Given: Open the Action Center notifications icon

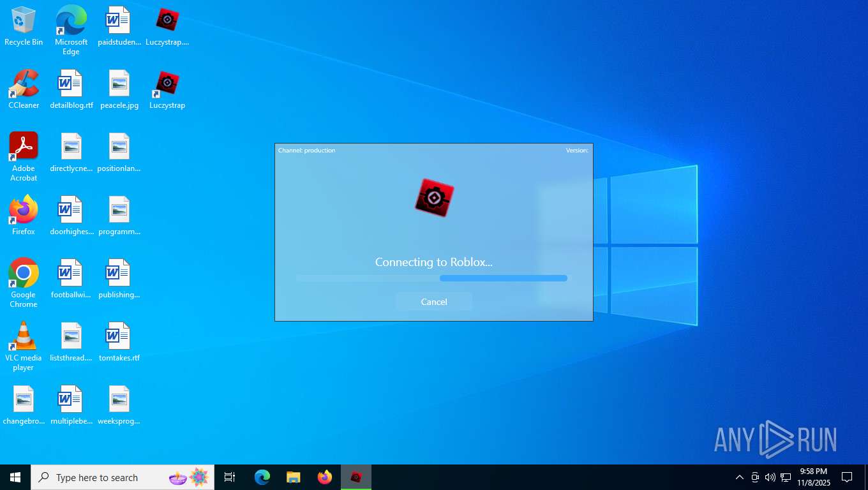Looking at the screenshot, I should point(847,477).
